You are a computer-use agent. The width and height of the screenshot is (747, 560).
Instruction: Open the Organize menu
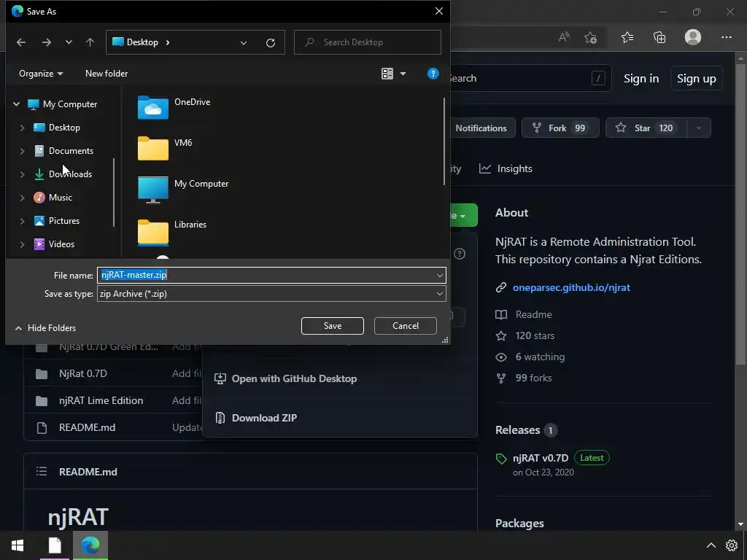[x=41, y=74]
